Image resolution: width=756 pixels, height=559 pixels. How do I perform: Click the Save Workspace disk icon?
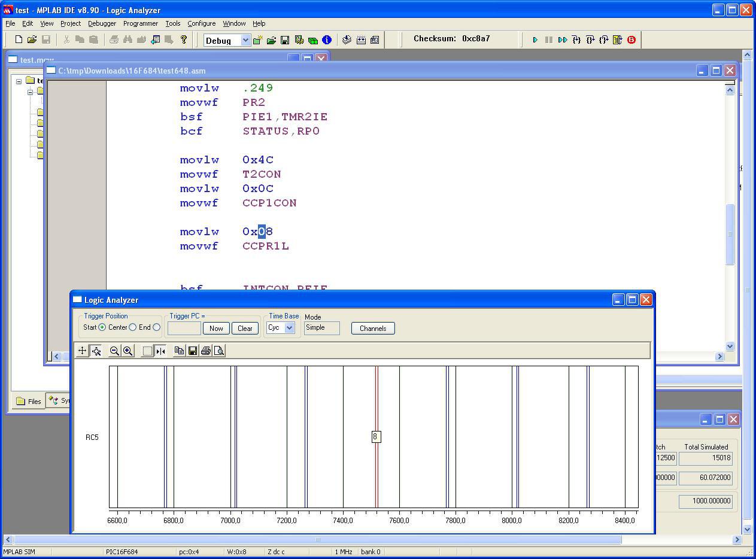[x=285, y=40]
